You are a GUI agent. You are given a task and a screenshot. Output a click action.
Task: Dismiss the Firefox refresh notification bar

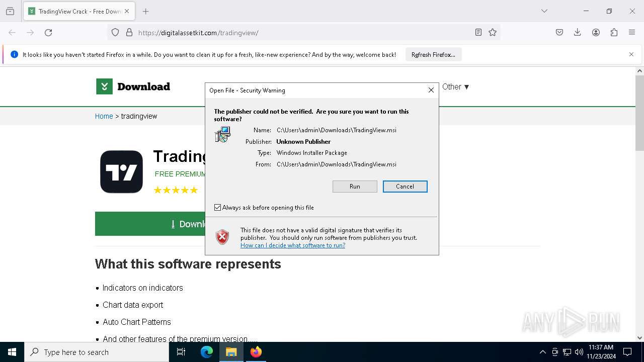click(x=631, y=54)
